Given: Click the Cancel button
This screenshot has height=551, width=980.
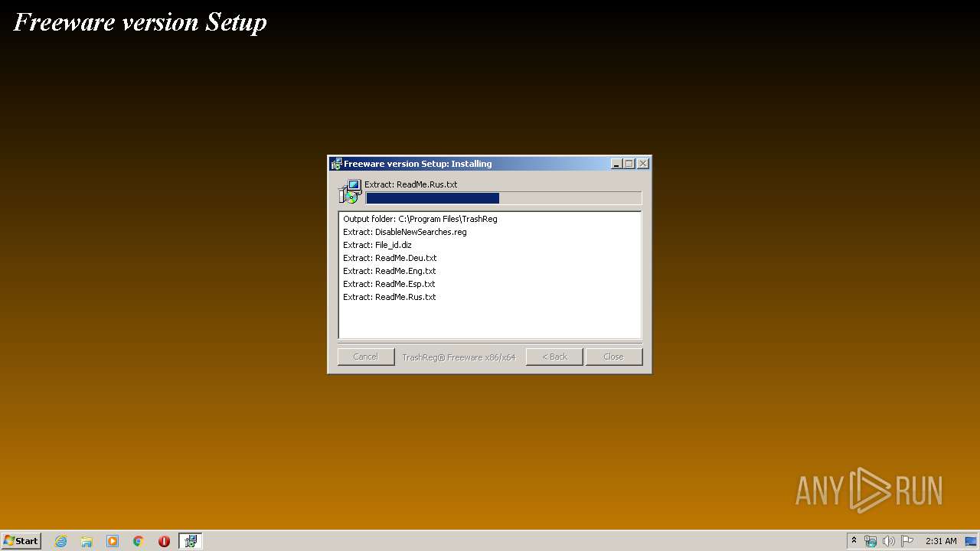Looking at the screenshot, I should coord(365,357).
